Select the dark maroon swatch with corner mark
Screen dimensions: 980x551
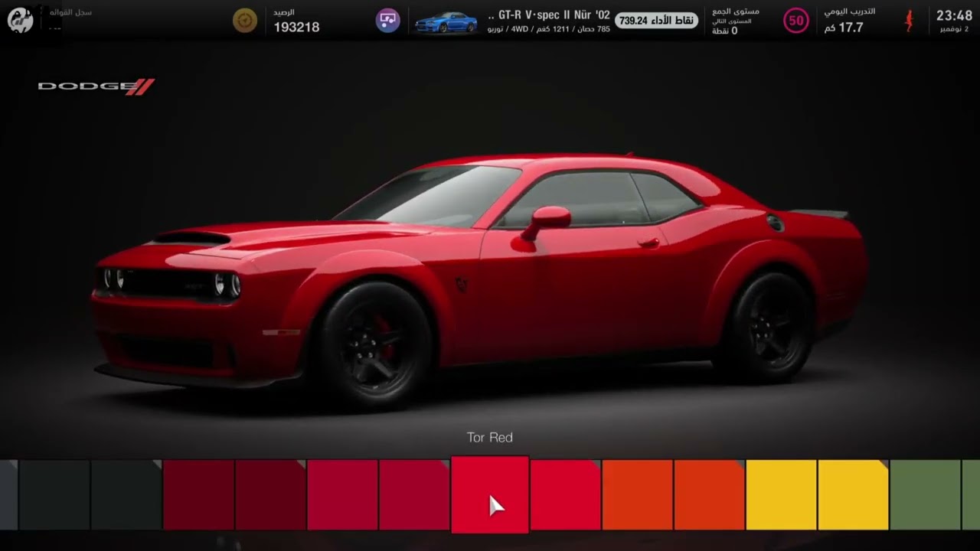269,494
